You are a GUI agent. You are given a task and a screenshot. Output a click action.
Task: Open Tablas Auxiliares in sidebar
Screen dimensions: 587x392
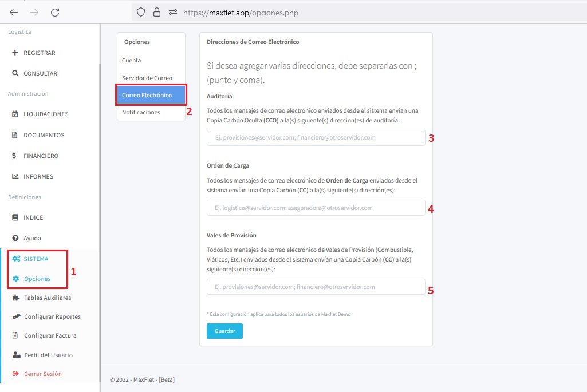click(x=48, y=298)
